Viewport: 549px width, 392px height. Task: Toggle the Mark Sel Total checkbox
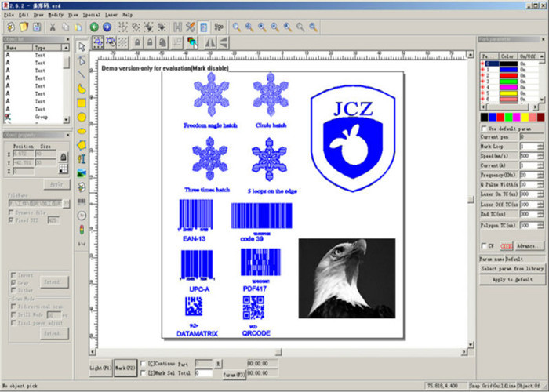coord(143,375)
